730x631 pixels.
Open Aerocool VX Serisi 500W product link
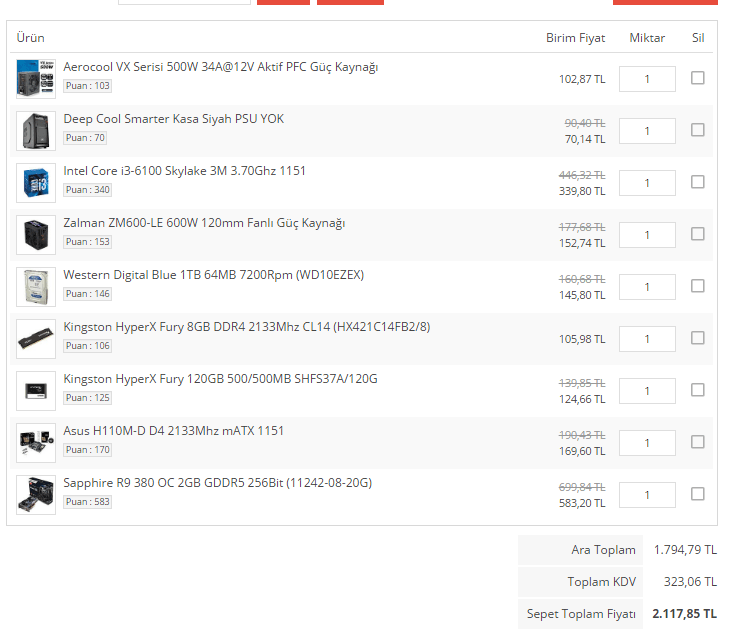point(221,67)
